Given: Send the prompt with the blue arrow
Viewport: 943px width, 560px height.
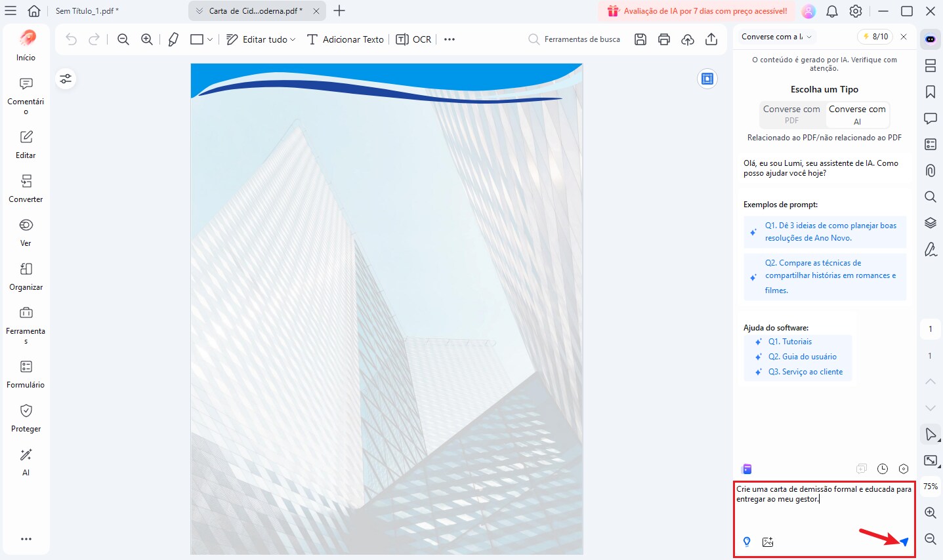Looking at the screenshot, I should pos(904,542).
